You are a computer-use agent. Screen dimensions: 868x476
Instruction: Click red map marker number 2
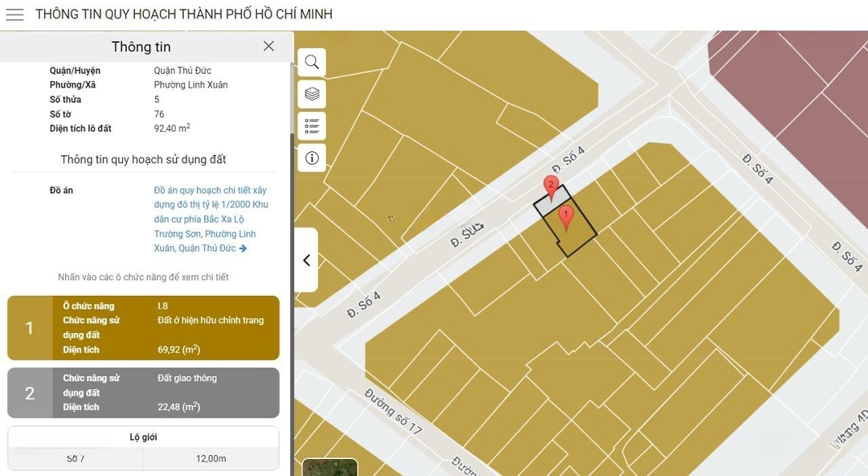(x=551, y=190)
